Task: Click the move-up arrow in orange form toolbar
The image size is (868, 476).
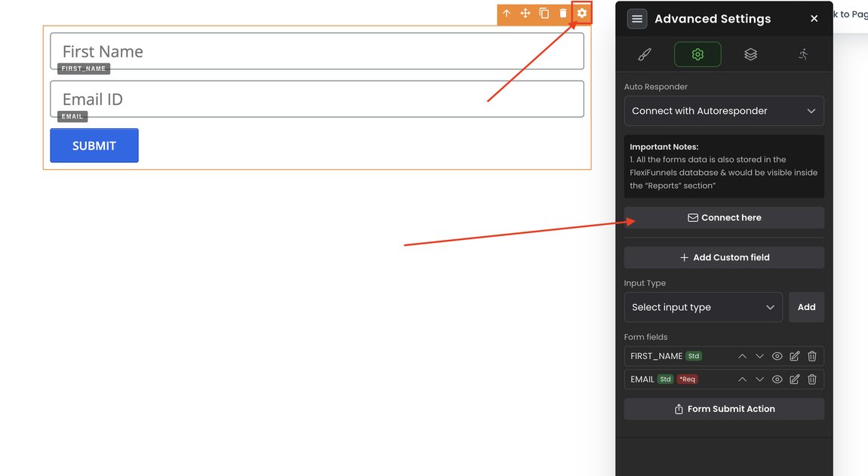Action: tap(506, 14)
